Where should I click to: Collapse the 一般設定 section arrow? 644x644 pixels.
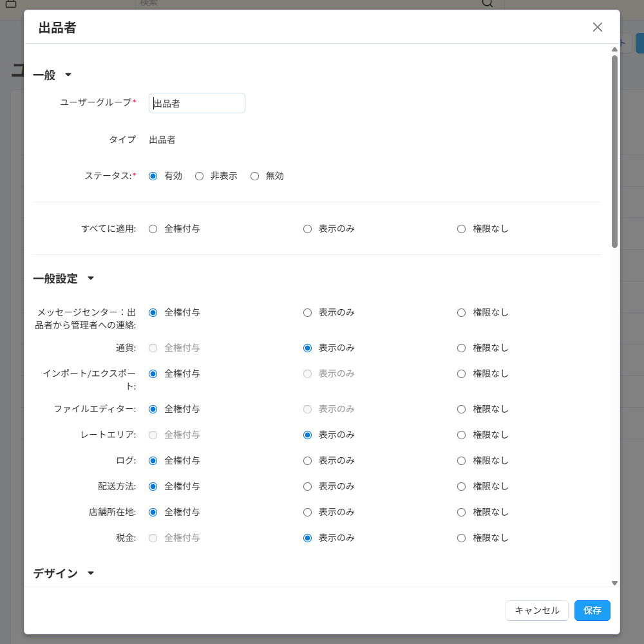(x=90, y=279)
